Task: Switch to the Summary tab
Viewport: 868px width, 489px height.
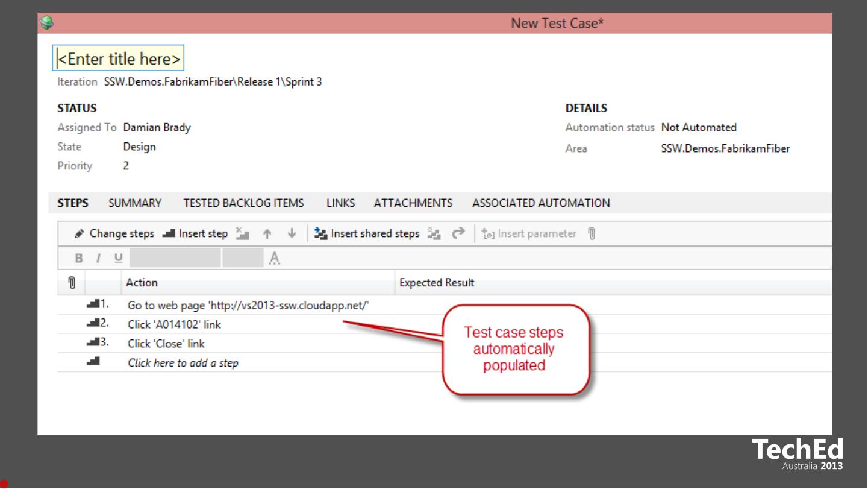Action: click(x=135, y=203)
